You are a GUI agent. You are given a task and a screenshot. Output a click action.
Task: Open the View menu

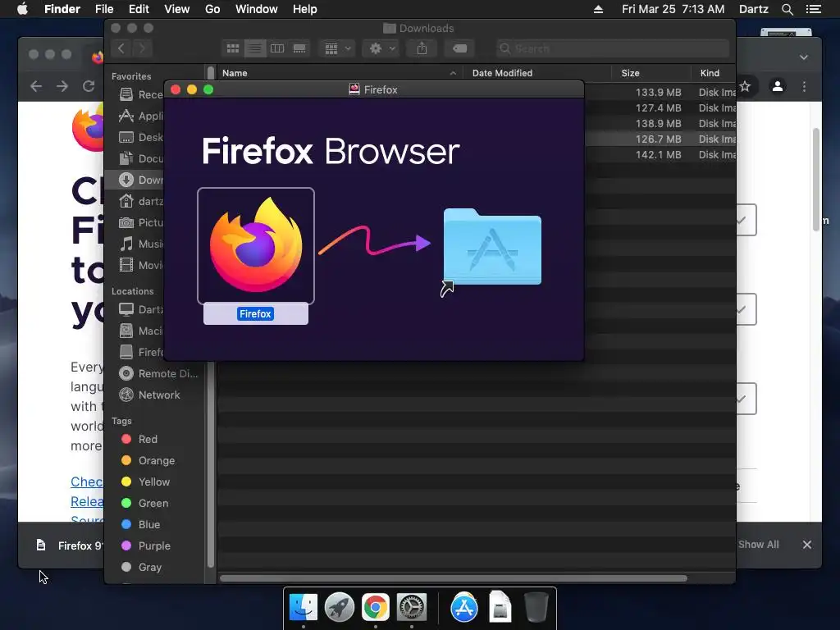(x=177, y=9)
